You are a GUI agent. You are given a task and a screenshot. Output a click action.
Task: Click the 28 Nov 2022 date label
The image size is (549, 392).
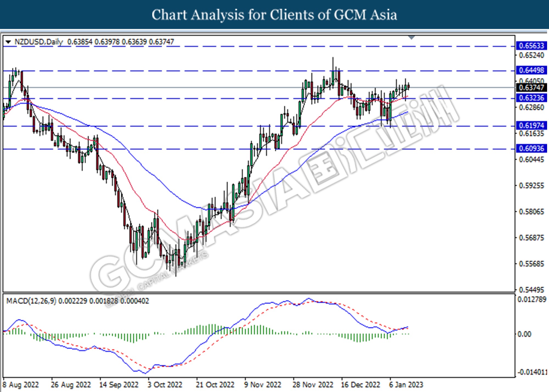(313, 385)
